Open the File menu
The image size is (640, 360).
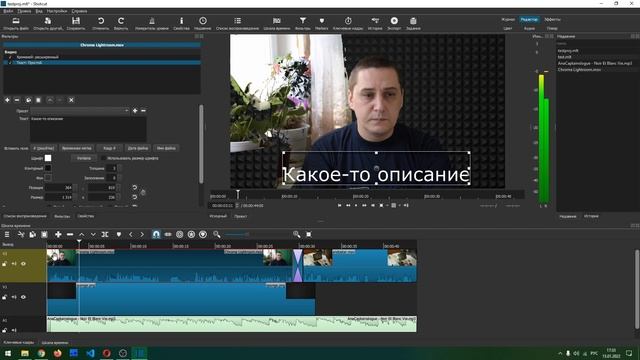click(x=8, y=11)
